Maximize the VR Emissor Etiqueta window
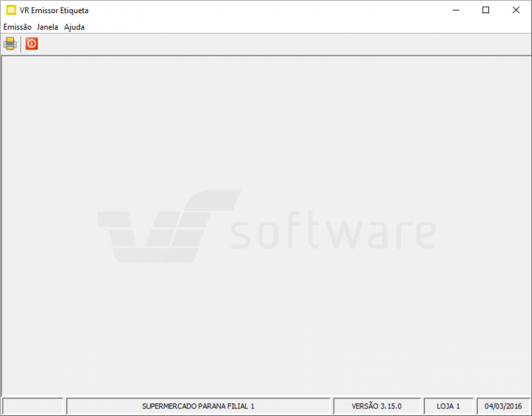532x416 pixels. 485,10
